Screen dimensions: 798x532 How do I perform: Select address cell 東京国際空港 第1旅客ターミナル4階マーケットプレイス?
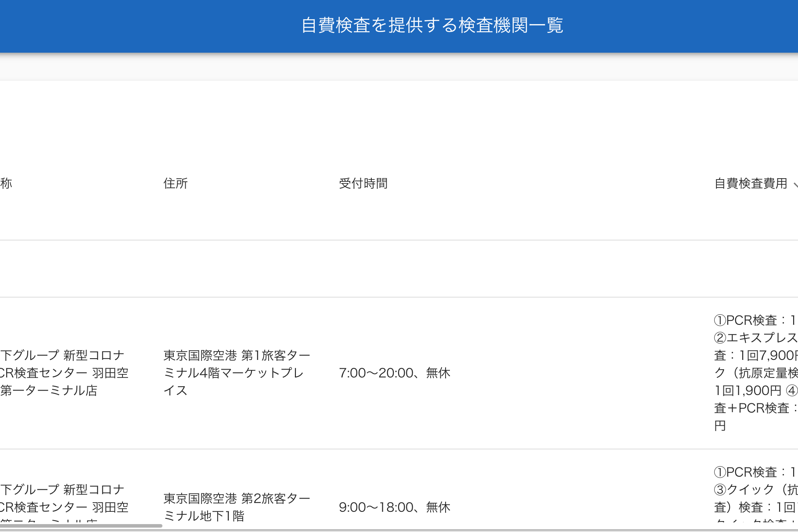coord(237,373)
